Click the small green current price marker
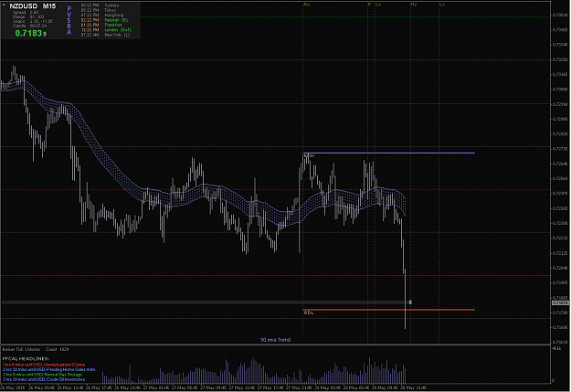 click(x=410, y=302)
